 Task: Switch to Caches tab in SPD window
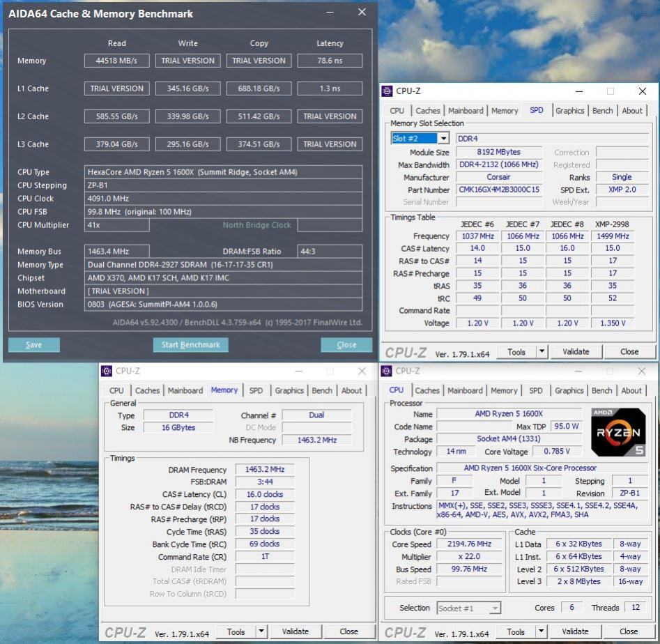point(428,111)
